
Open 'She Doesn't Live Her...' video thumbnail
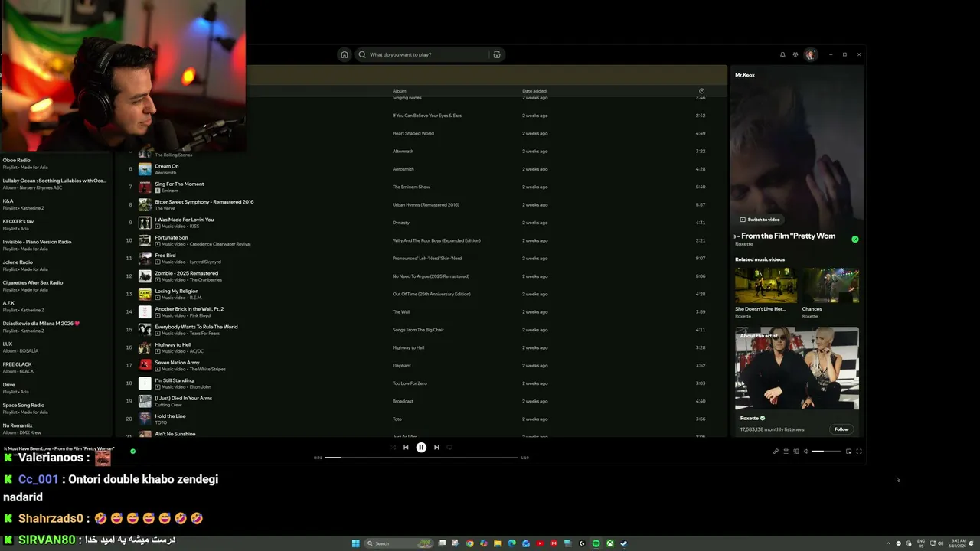tap(766, 285)
